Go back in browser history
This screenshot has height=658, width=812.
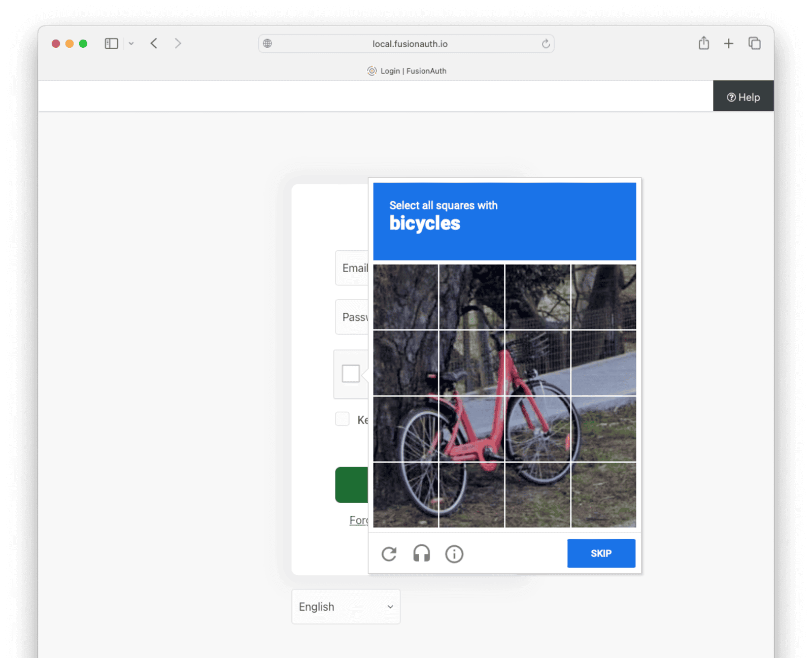[x=154, y=44]
